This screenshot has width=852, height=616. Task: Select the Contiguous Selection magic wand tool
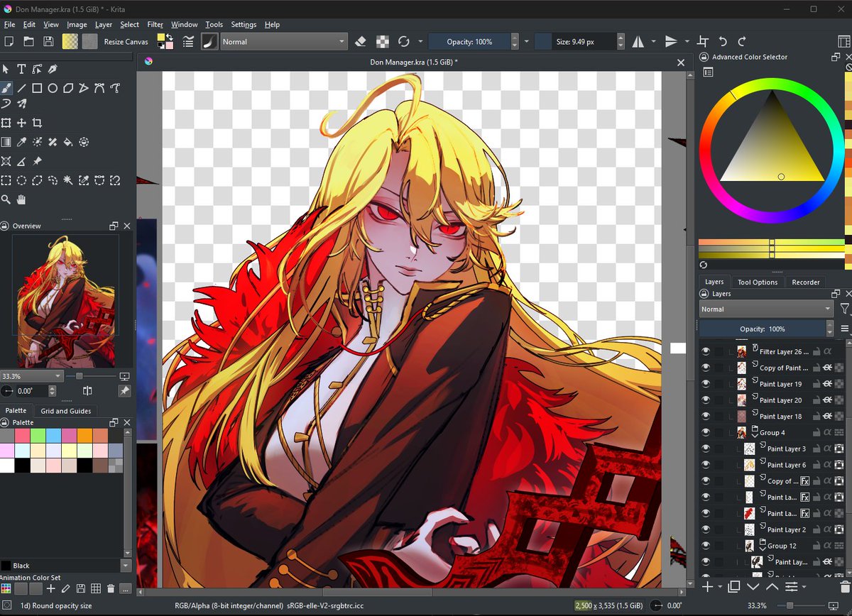click(68, 180)
